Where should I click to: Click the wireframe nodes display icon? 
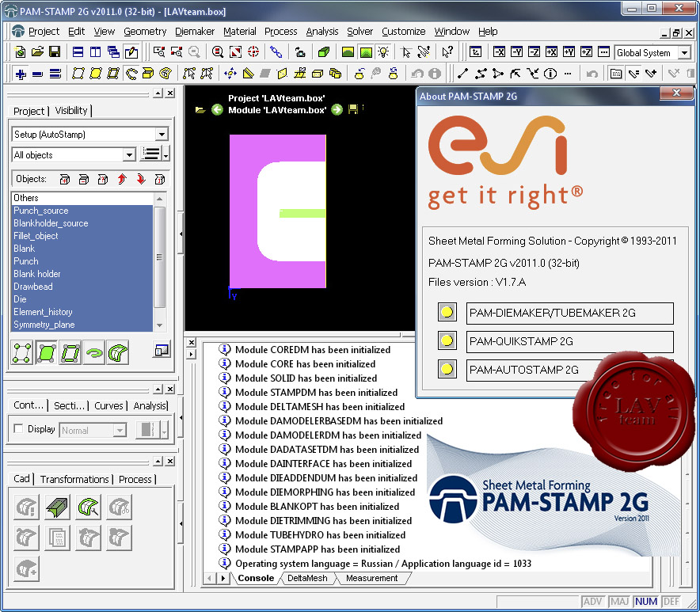tap(22, 353)
